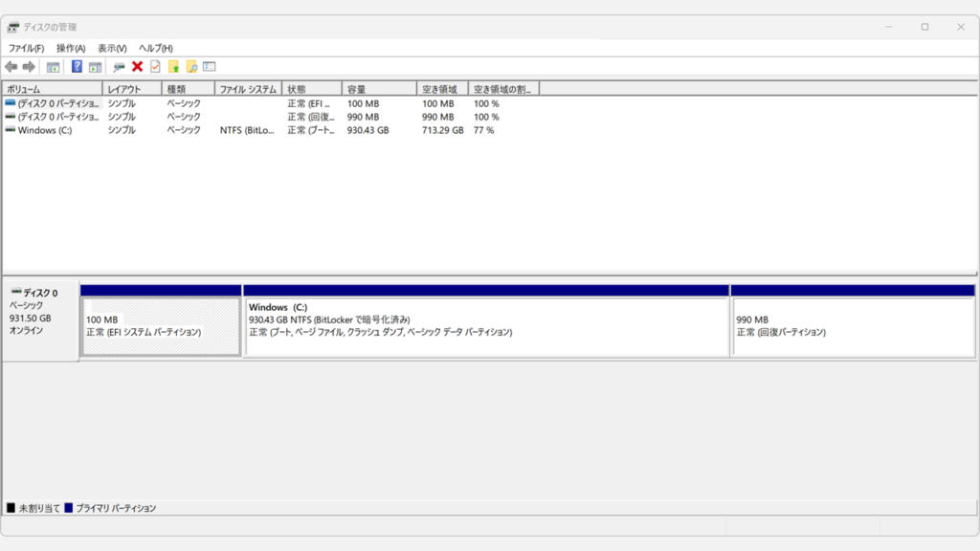Viewport: 980px width, 551px height.
Task: Open Help via the blue question mark icon
Action: 77,67
